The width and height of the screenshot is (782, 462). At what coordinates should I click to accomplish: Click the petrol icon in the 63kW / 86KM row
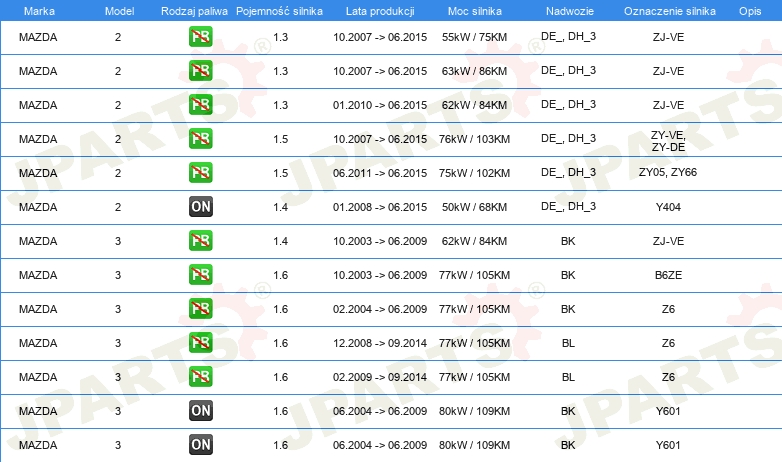point(200,71)
